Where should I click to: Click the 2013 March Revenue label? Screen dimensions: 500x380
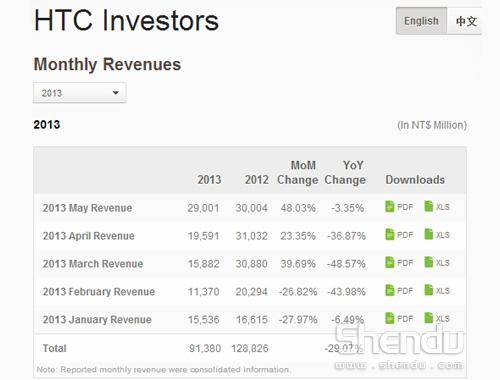(x=93, y=264)
